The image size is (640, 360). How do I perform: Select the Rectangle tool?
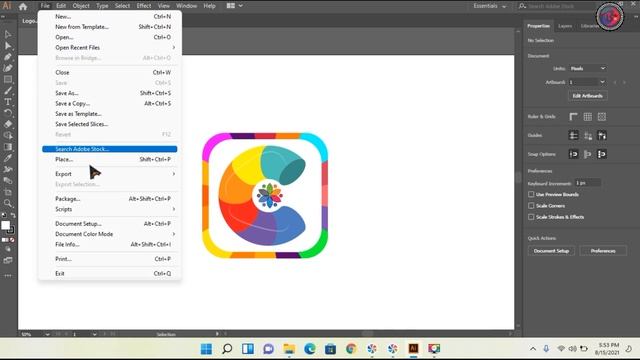tap(8, 80)
